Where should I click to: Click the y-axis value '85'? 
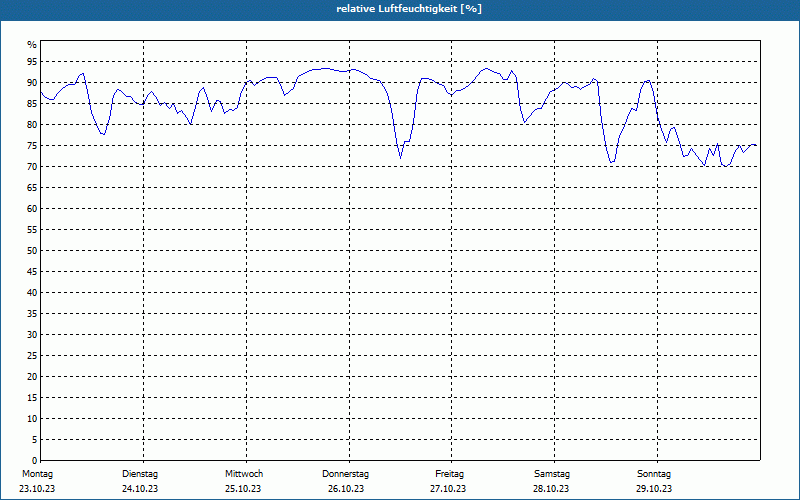click(x=32, y=104)
